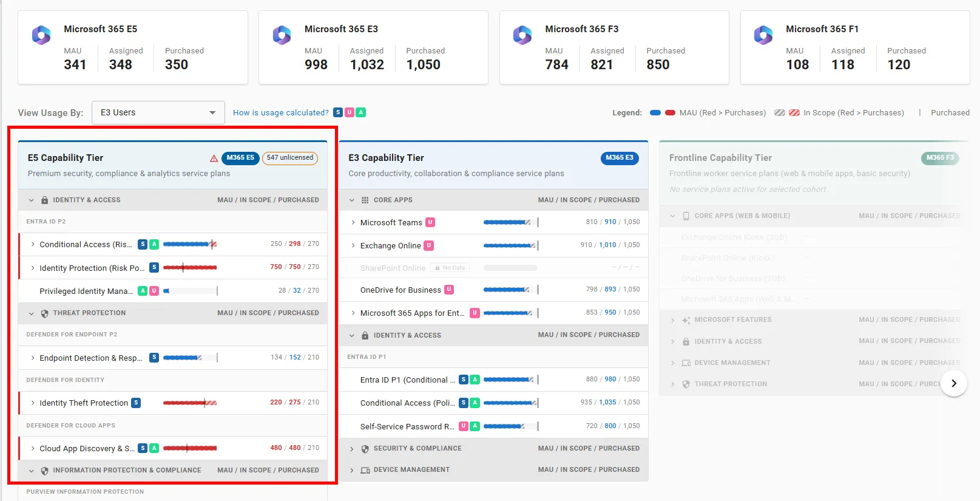980x501 pixels.
Task: Expand the Microsoft Teams row
Action: pos(353,222)
